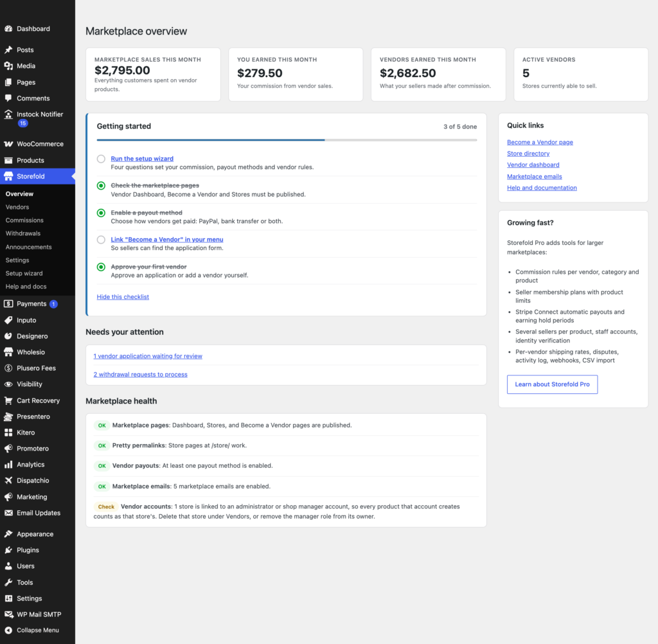Open 'Store directory' quick link
This screenshot has width=658, height=644.
click(528, 154)
